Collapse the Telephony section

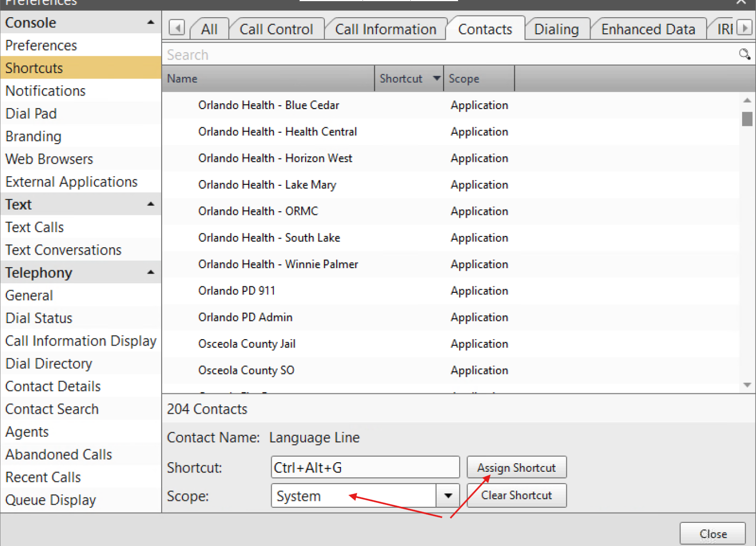click(x=151, y=272)
